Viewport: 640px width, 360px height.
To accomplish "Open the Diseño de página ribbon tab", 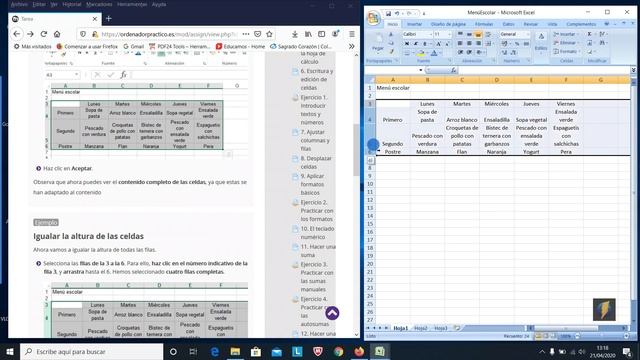I will [x=448, y=24].
